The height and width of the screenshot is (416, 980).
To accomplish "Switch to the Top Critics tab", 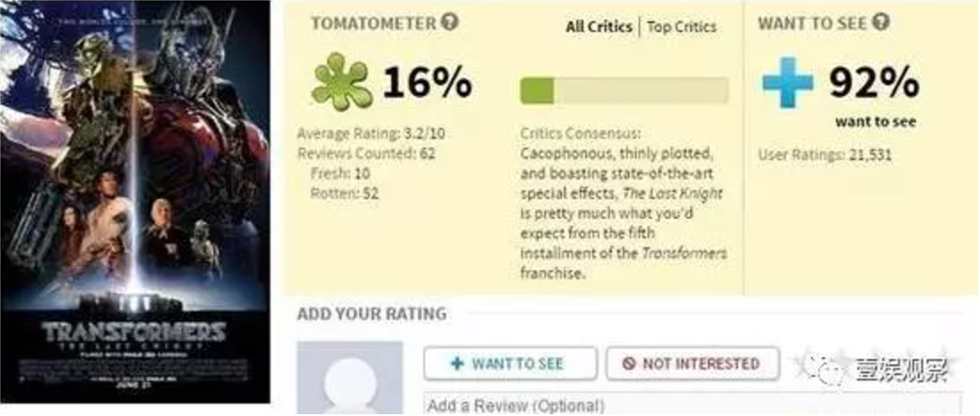I will pyautogui.click(x=682, y=27).
